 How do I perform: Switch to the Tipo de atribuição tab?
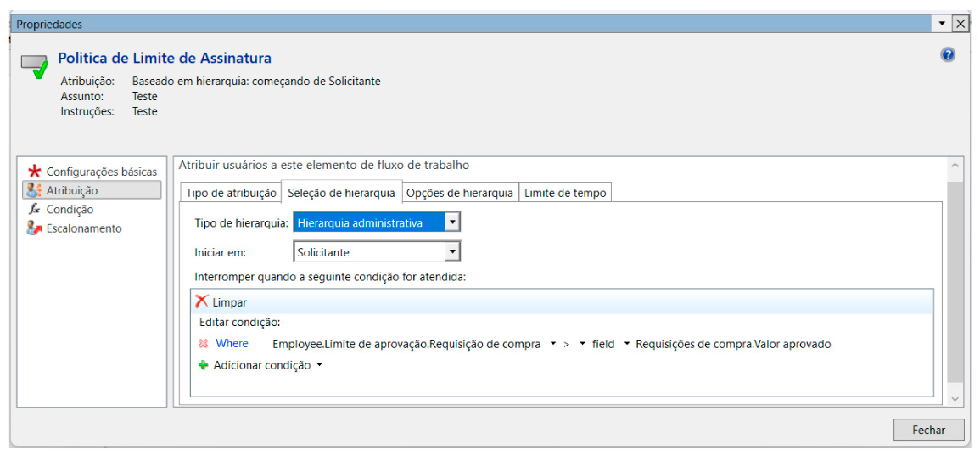[x=231, y=193]
